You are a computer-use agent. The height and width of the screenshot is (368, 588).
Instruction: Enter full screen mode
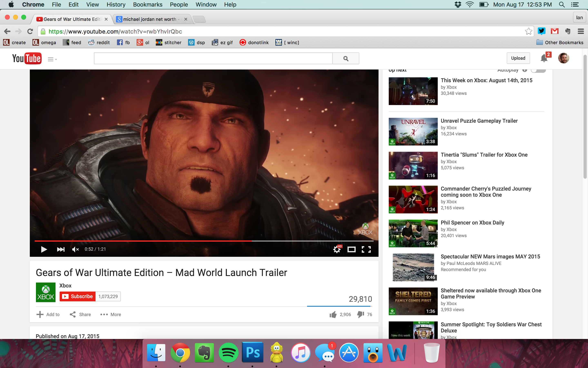(x=366, y=249)
